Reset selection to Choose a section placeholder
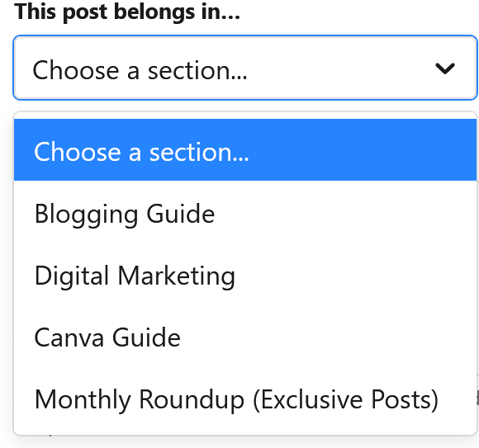479x448 pixels. [x=245, y=150]
